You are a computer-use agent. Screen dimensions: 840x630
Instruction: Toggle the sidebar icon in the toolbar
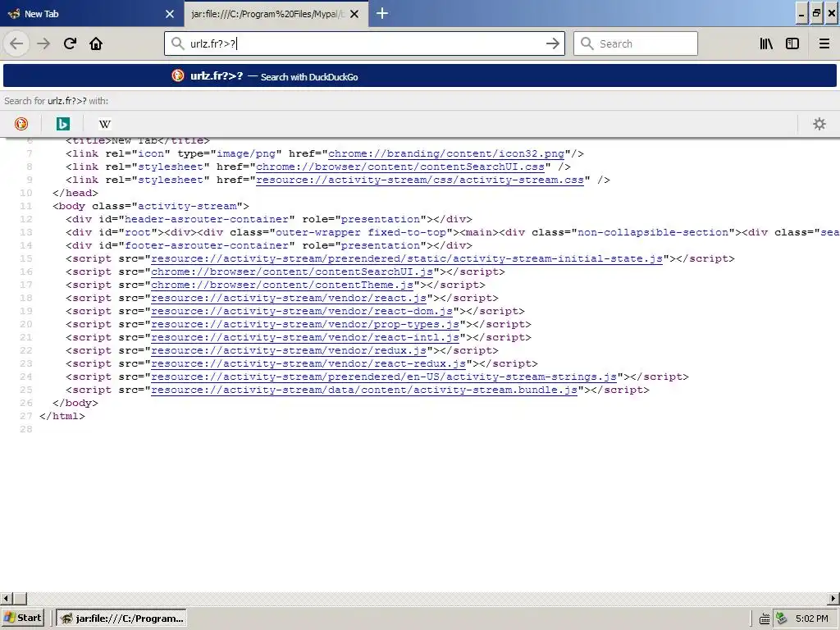[792, 43]
